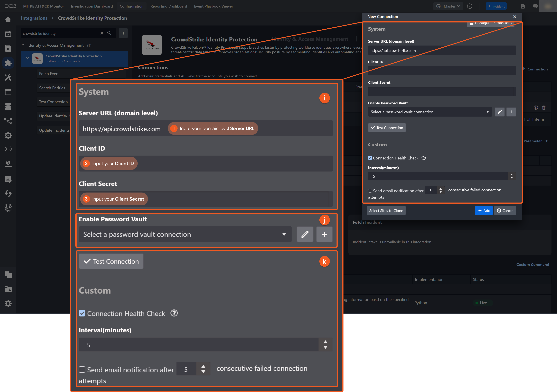Image resolution: width=557 pixels, height=392 pixels.
Task: Click the Test Connection button in dialog
Action: (x=387, y=128)
